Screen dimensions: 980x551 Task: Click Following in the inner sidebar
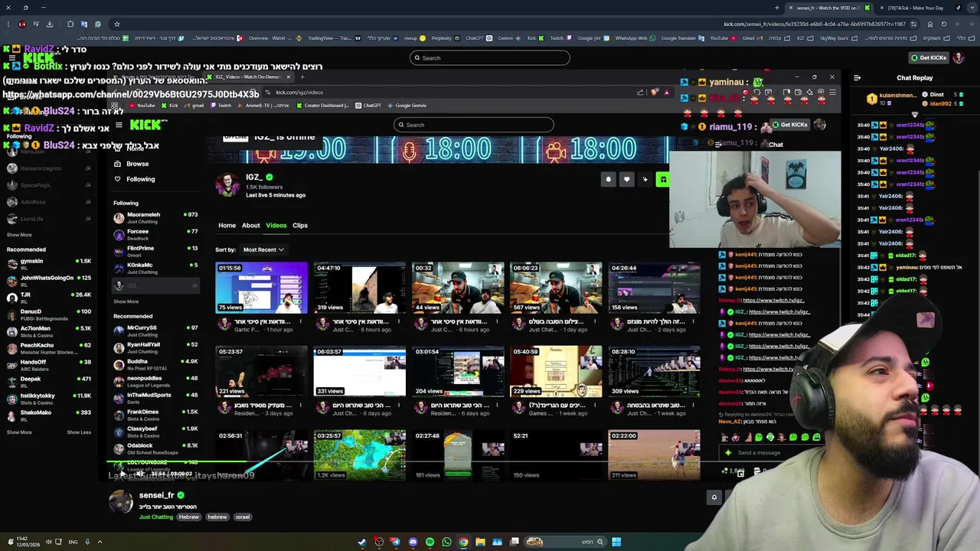[x=141, y=179]
